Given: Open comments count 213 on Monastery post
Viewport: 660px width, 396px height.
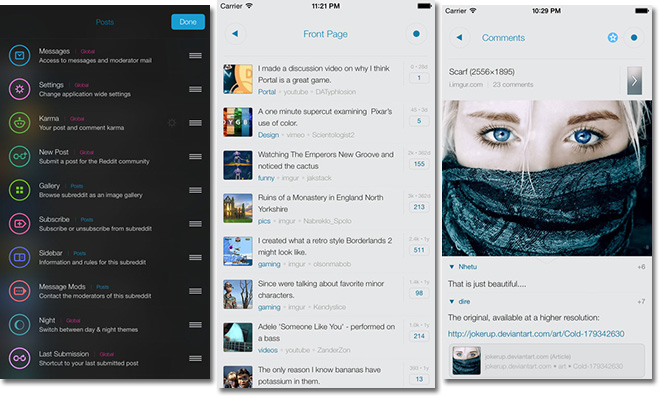Looking at the screenshot, I should click(419, 207).
